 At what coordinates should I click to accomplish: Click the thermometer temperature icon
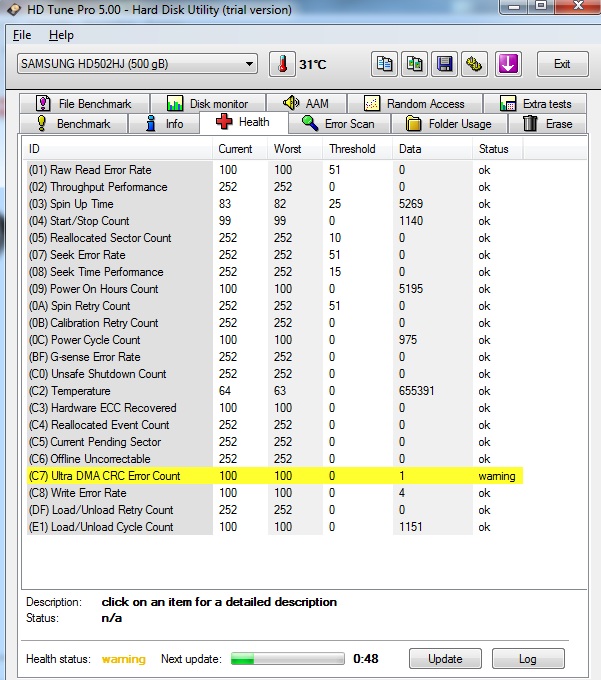[x=282, y=64]
